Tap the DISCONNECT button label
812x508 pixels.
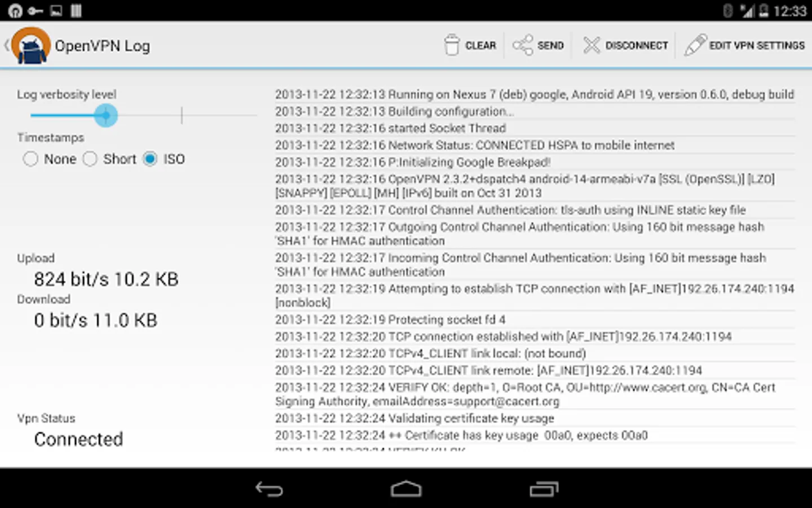[637, 45]
